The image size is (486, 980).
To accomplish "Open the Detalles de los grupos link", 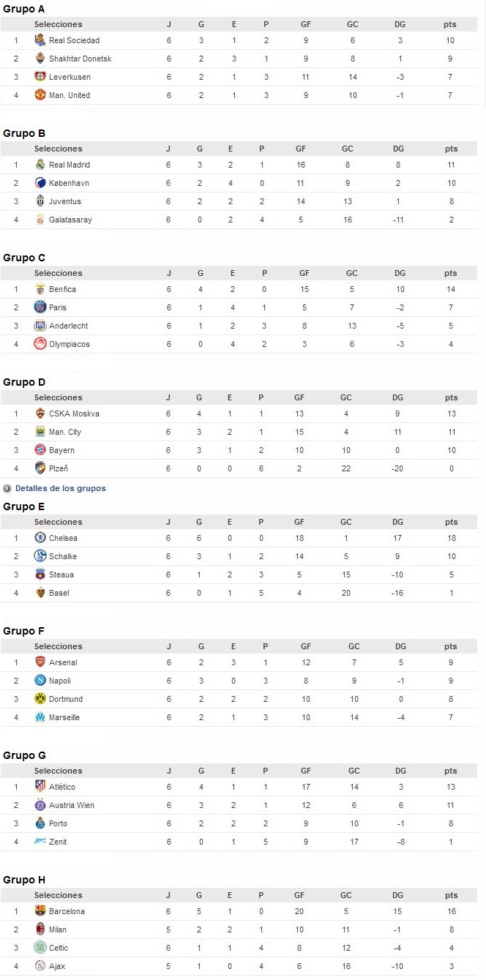I will pyautogui.click(x=60, y=488).
